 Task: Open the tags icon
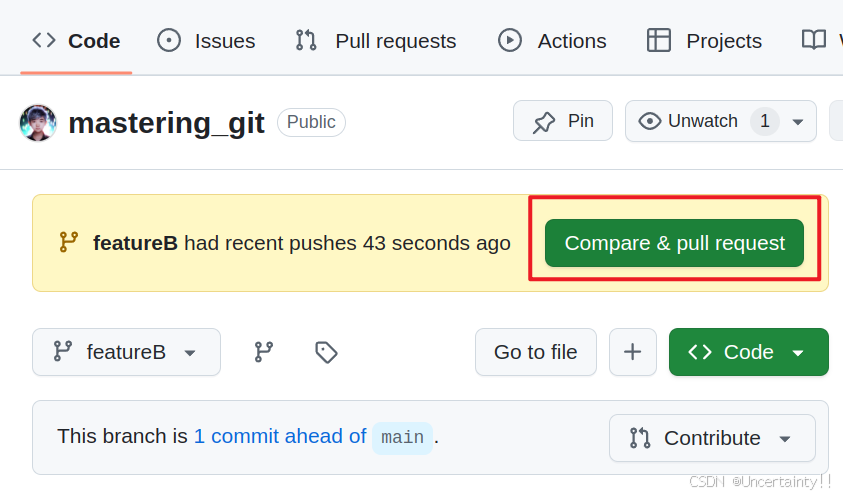326,352
